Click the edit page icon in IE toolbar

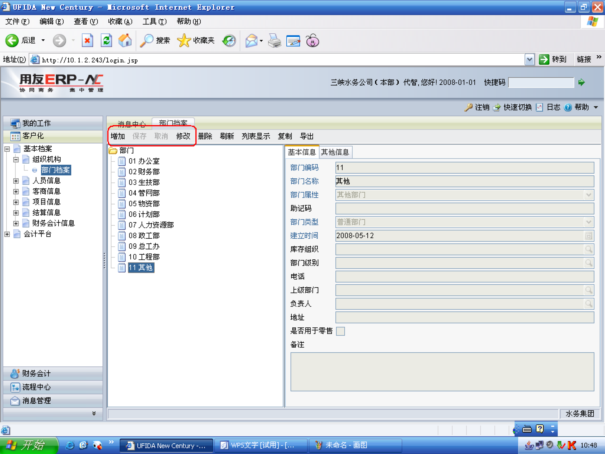pos(293,41)
